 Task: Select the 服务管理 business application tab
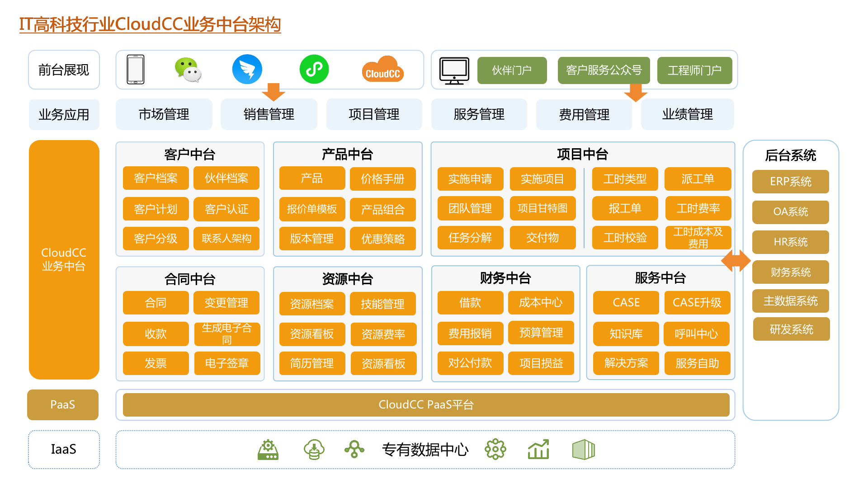coord(479,114)
